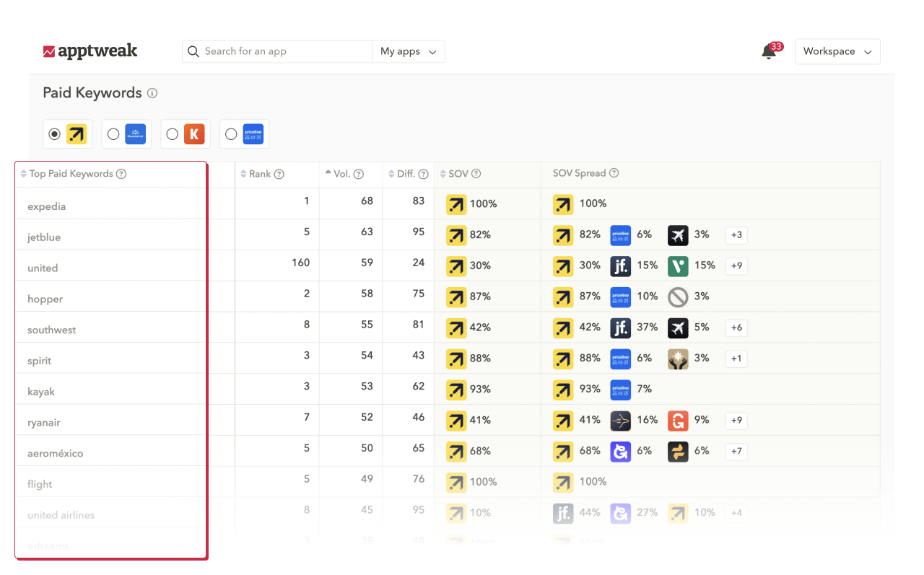Select the Priceline app radio button

click(231, 134)
